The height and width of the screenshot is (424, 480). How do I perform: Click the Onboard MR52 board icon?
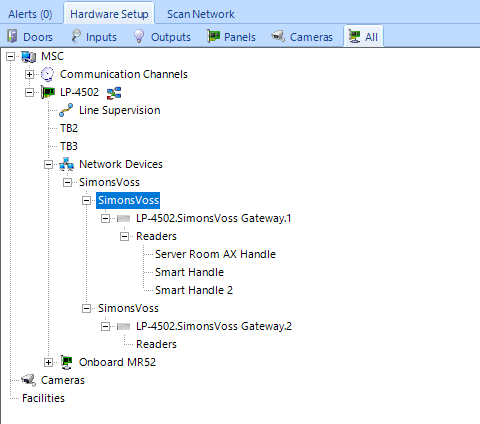tap(67, 362)
